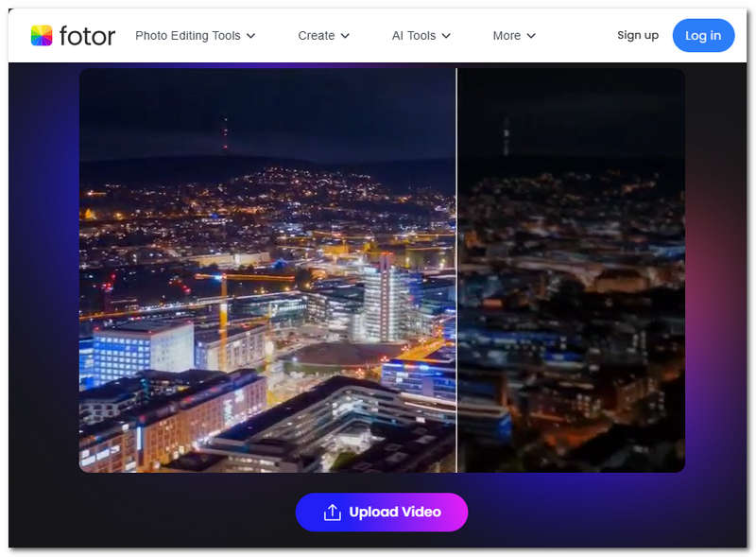Click the radio mast on the hilltop
Screen dimensions: 756x557
click(x=224, y=132)
